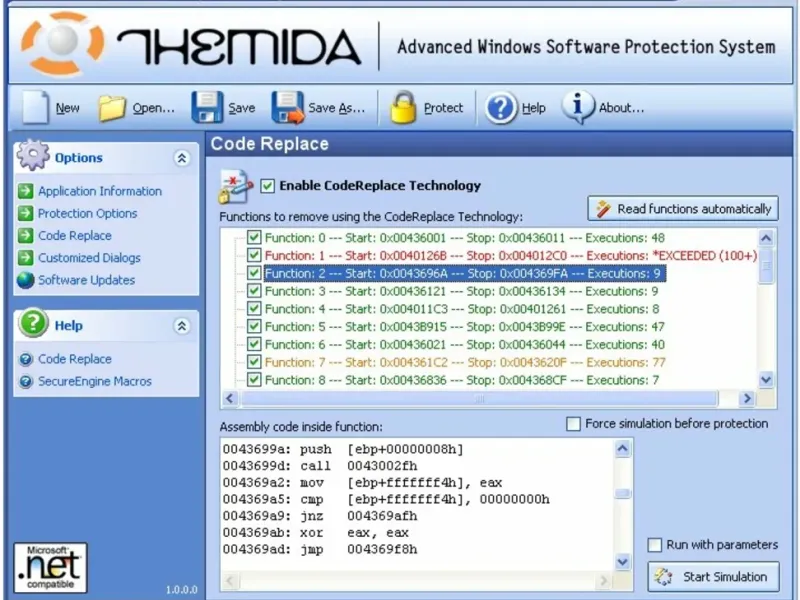
Task: Click Read functions automatically button
Action: click(683, 209)
